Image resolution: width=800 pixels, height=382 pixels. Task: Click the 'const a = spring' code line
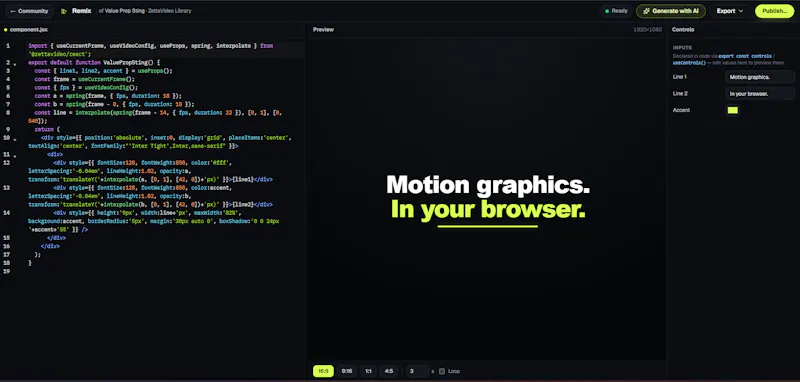point(108,96)
